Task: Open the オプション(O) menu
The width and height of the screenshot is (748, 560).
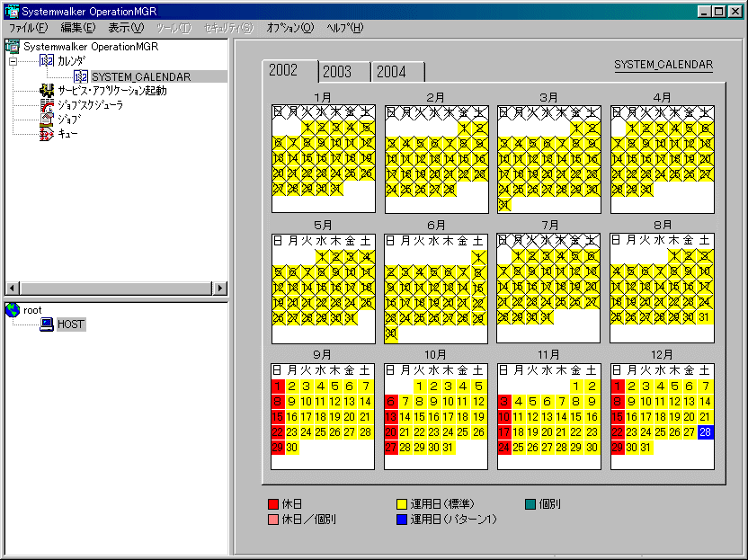Action: coord(290,28)
